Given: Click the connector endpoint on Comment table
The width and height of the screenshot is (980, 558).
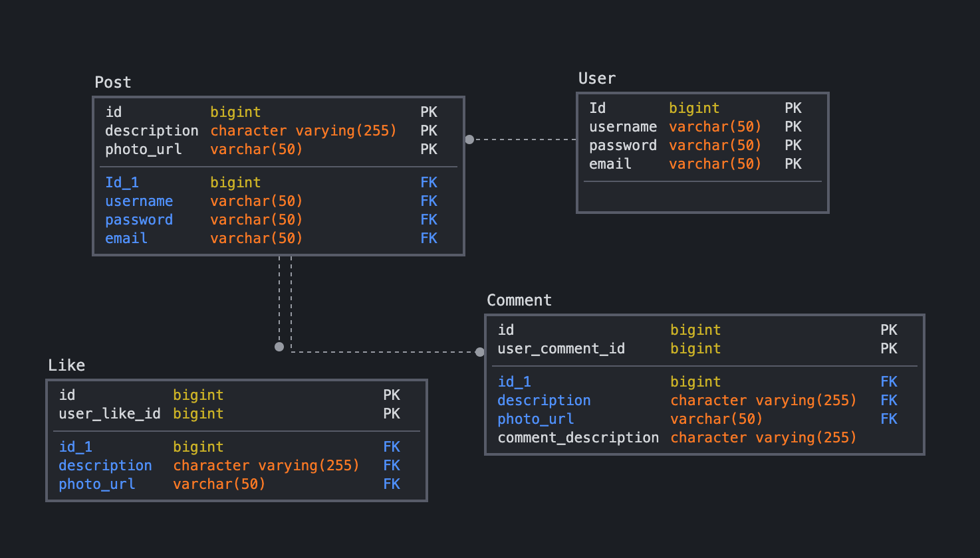Looking at the screenshot, I should [x=480, y=352].
